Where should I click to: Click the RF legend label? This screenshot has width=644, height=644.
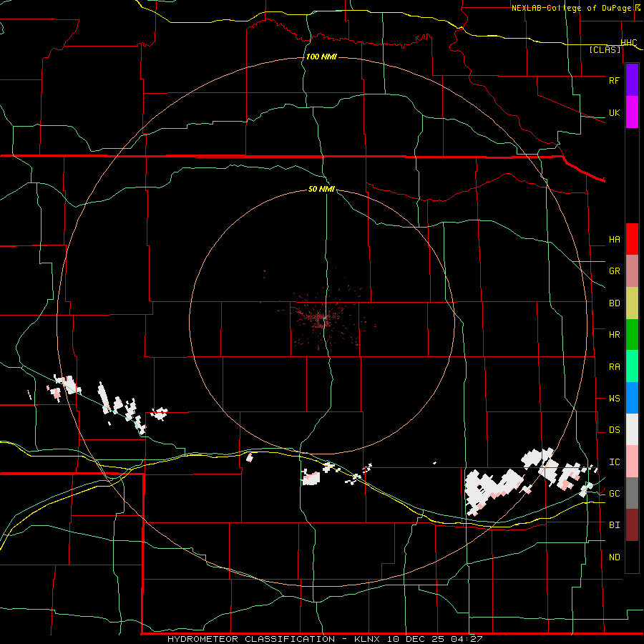[614, 80]
